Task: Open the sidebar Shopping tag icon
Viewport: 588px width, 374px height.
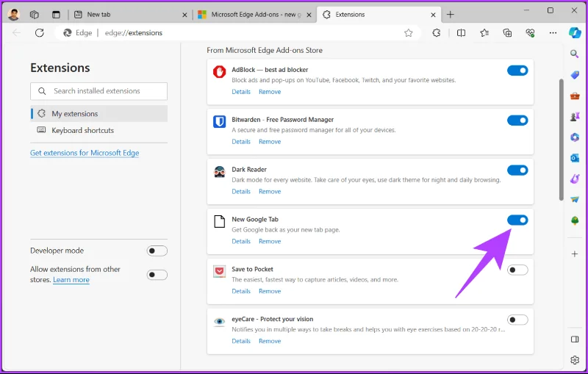Action: coord(575,75)
